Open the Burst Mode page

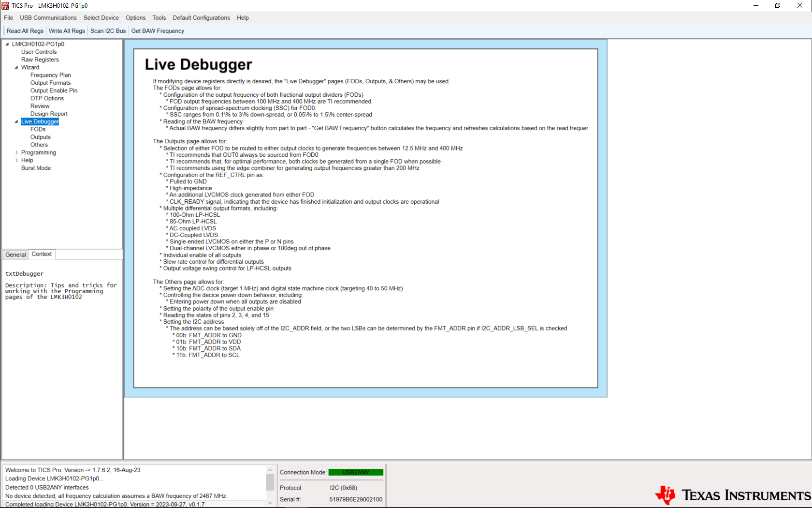(36, 168)
